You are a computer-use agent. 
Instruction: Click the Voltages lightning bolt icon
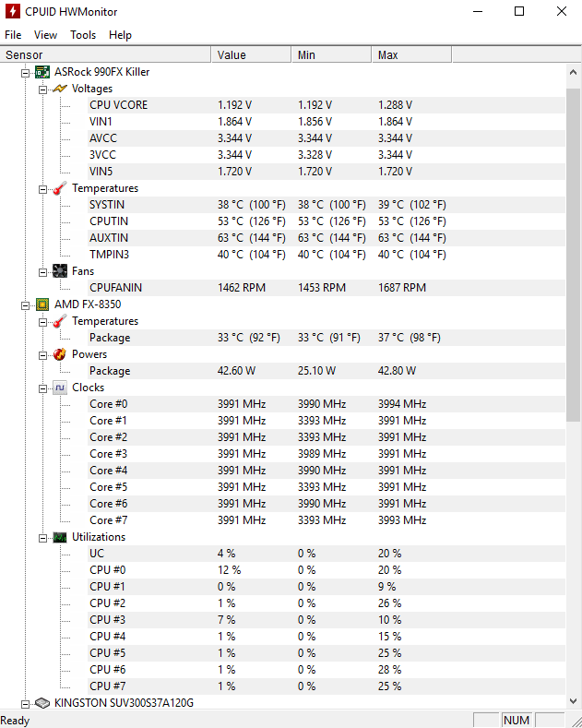[60, 89]
